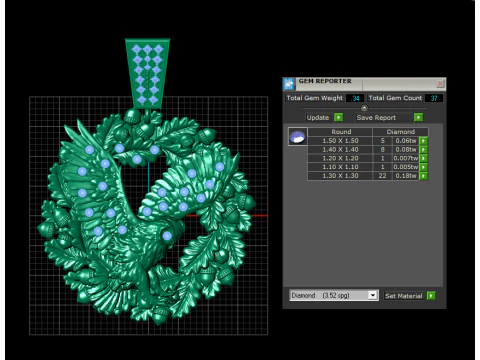Click green arrow for the 1.10 X 1.10 row
Image resolution: width=480 pixels, height=360 pixels.
(x=423, y=167)
